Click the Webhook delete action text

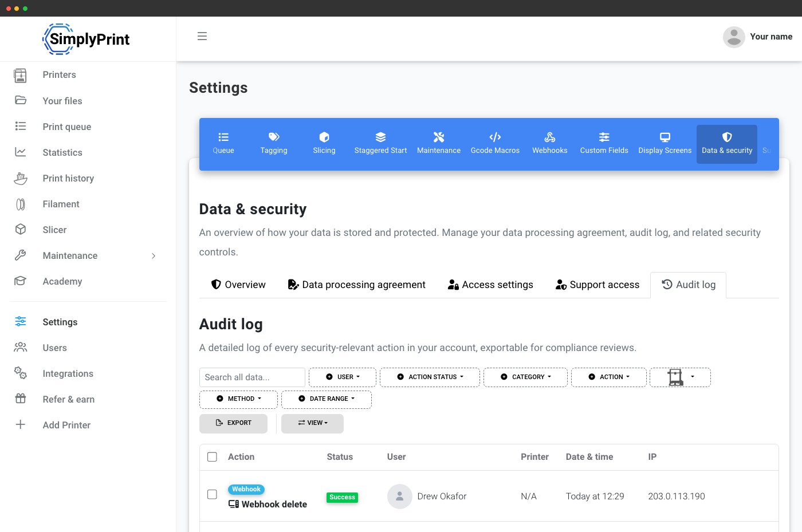(x=274, y=505)
